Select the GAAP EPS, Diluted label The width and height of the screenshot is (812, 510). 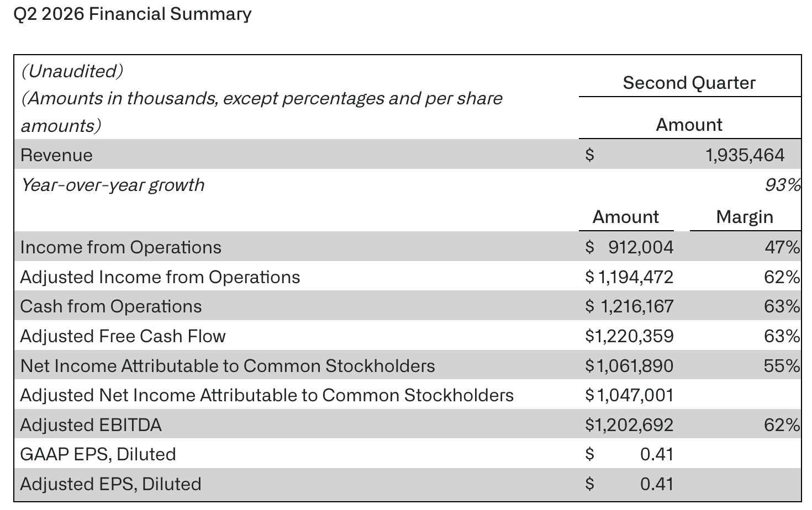[x=98, y=455]
